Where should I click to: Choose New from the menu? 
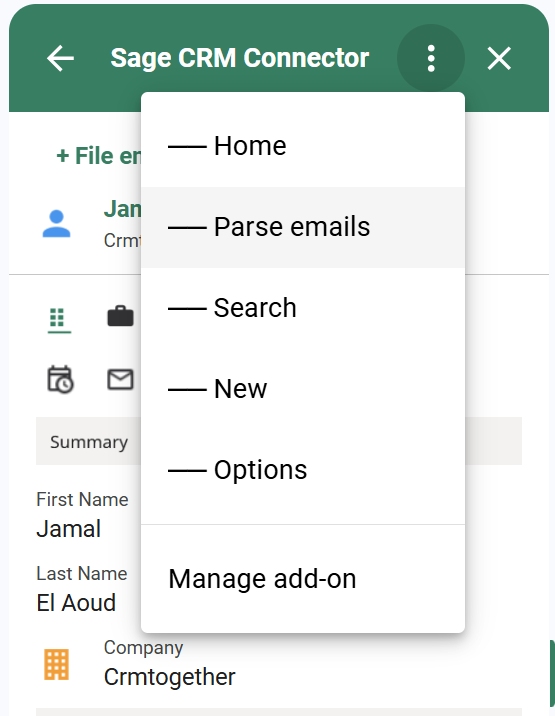coord(303,389)
